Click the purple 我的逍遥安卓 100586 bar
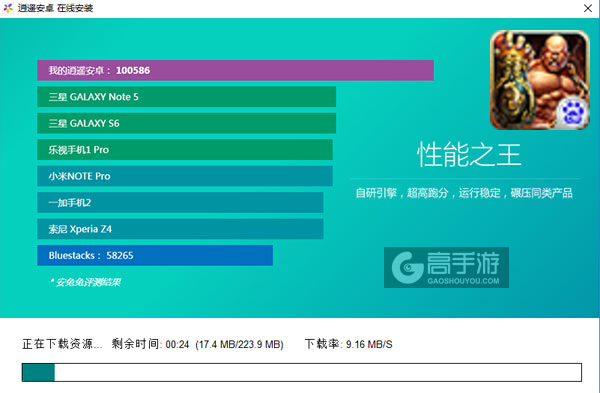Screen dimensions: 600x393 pyautogui.click(x=235, y=70)
